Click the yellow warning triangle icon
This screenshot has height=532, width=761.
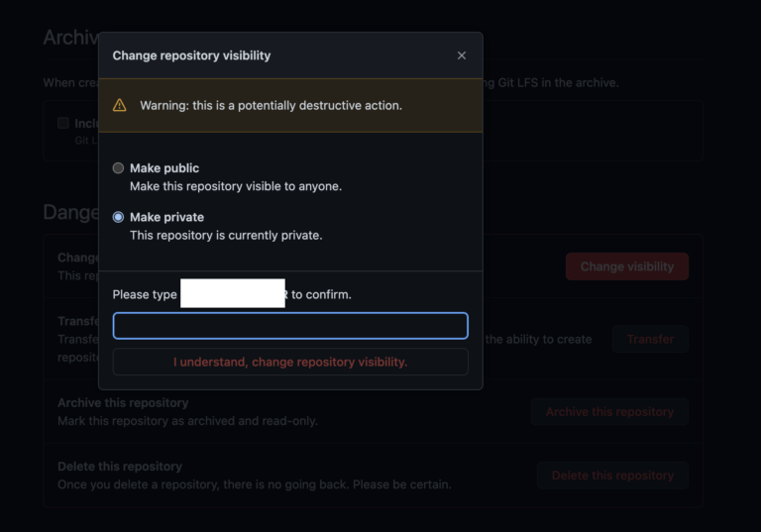pyautogui.click(x=119, y=105)
